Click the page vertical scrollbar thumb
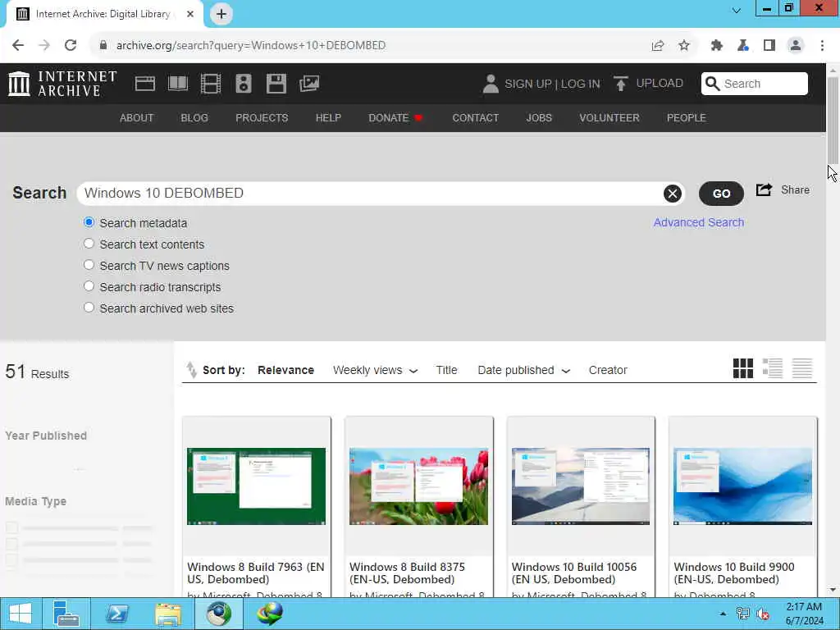The height and width of the screenshot is (630, 840). coord(833,121)
